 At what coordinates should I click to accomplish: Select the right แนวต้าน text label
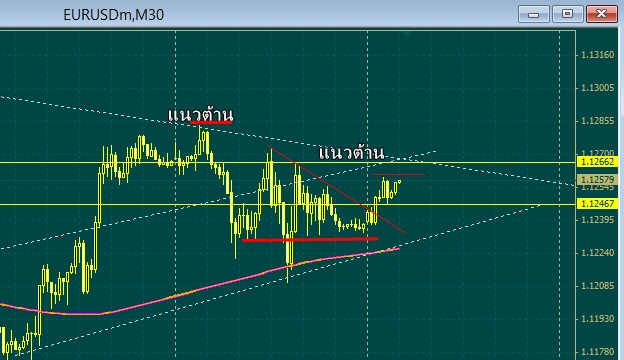tap(352, 153)
